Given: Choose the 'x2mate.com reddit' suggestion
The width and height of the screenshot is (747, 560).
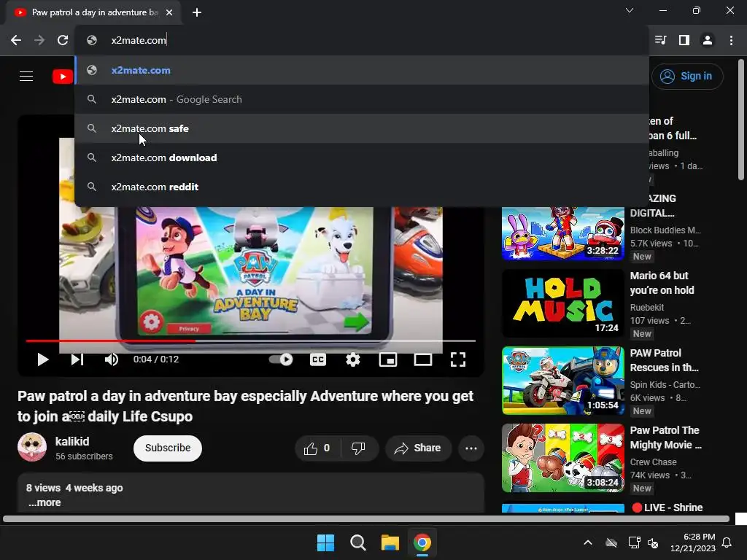Looking at the screenshot, I should click(362, 187).
